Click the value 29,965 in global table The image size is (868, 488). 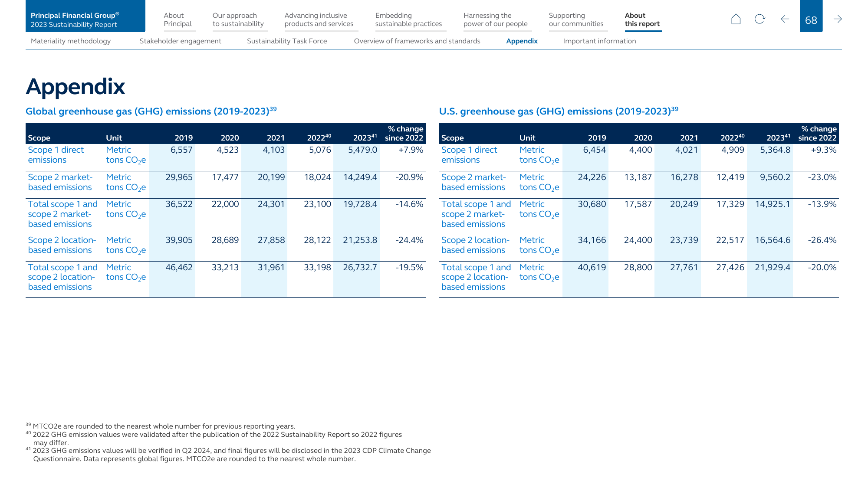tap(179, 177)
